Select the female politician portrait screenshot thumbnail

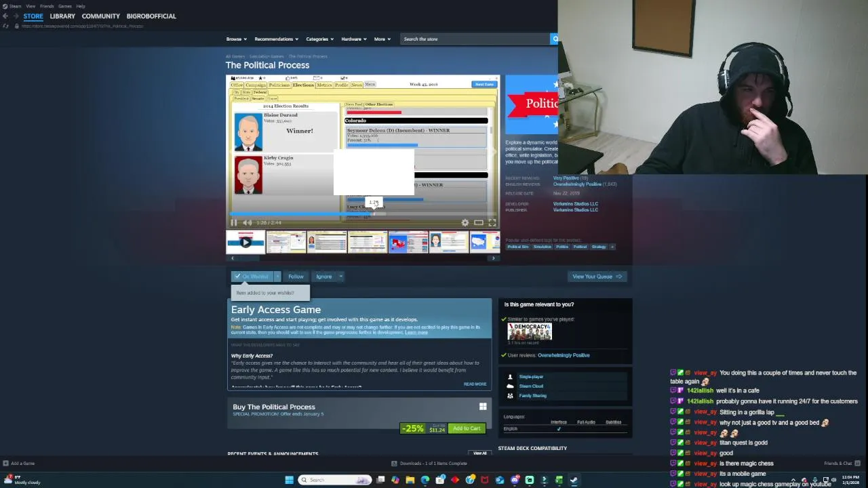point(449,242)
